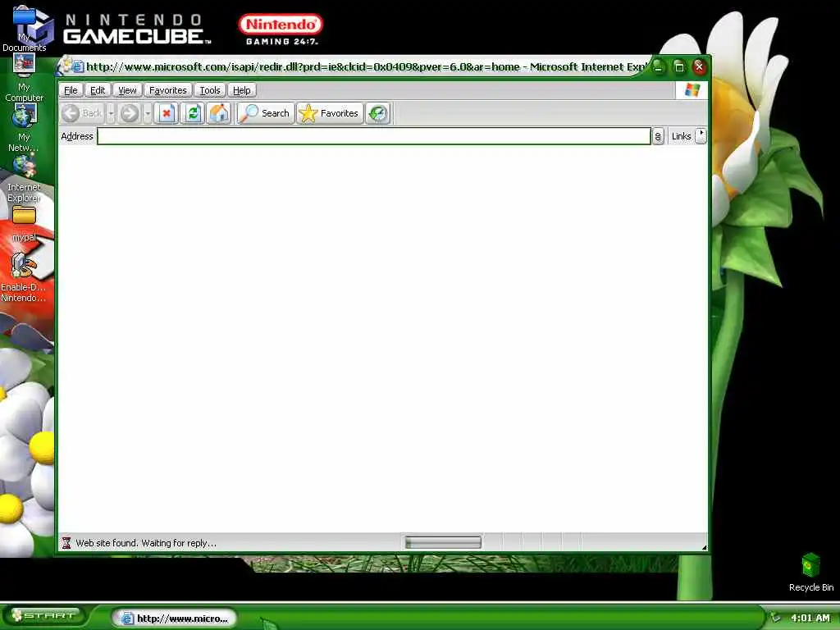This screenshot has width=840, height=630.
Task: Click the Address label text
Action: [x=77, y=136]
